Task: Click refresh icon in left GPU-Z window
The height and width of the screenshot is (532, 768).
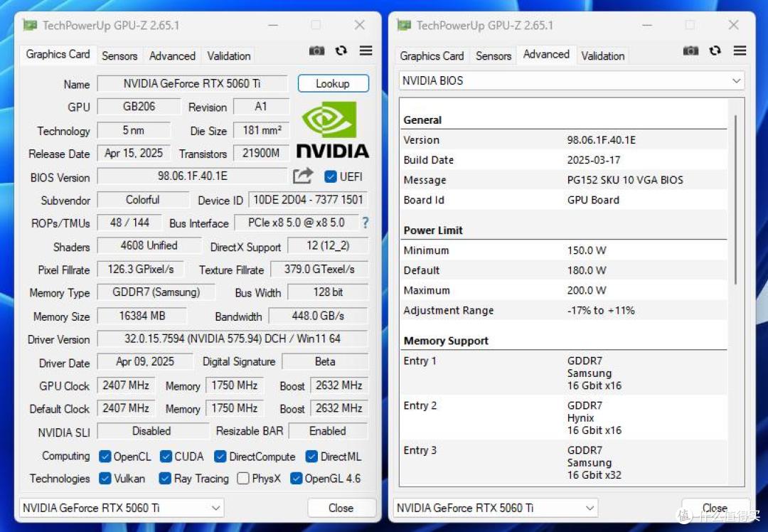Action: 341,50
